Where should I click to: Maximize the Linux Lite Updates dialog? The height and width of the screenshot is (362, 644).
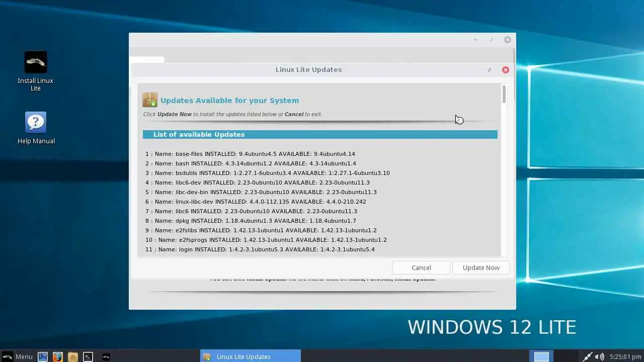[x=489, y=70]
